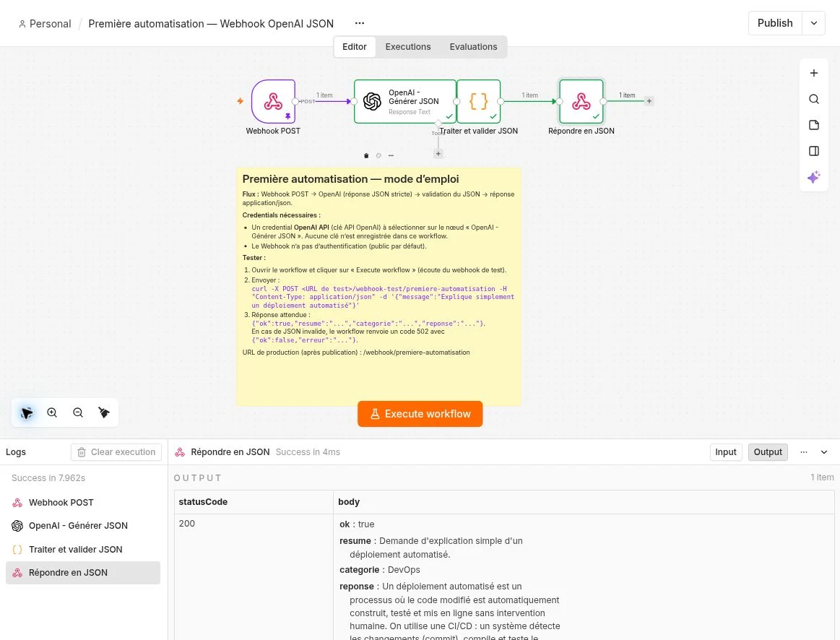Change the sticky note color
The image size is (840, 640).
378,156
